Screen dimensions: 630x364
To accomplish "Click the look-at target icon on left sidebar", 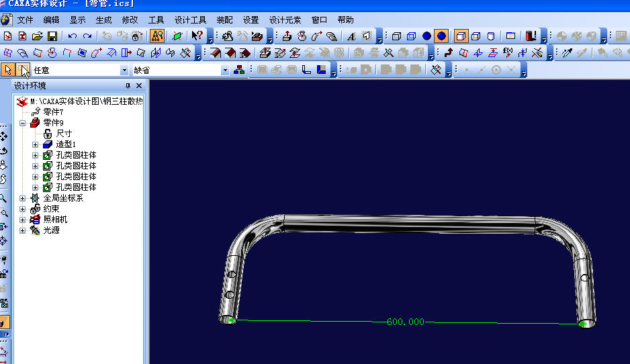I will (x=3, y=241).
